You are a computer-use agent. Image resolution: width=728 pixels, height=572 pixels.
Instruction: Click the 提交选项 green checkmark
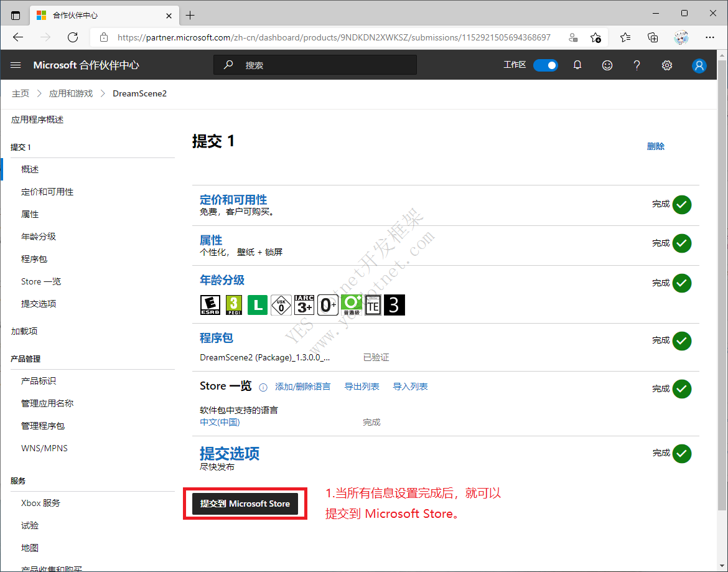coord(681,454)
